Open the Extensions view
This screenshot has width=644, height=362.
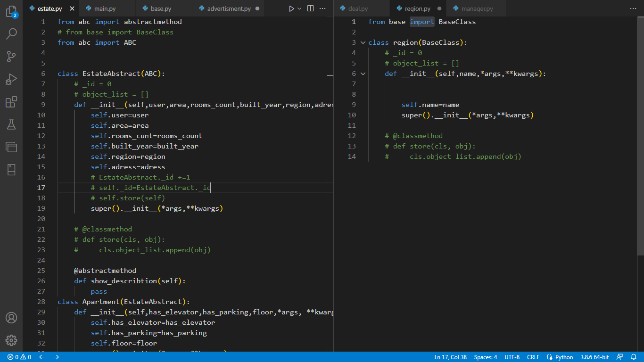point(11,102)
